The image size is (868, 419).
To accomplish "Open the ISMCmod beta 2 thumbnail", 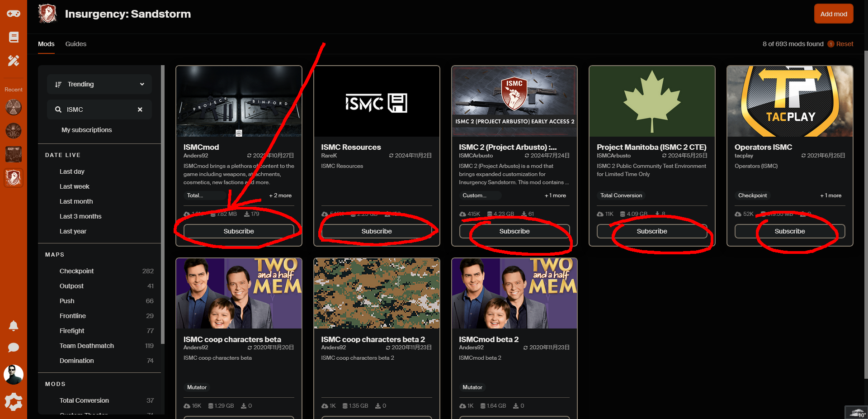I will click(514, 293).
